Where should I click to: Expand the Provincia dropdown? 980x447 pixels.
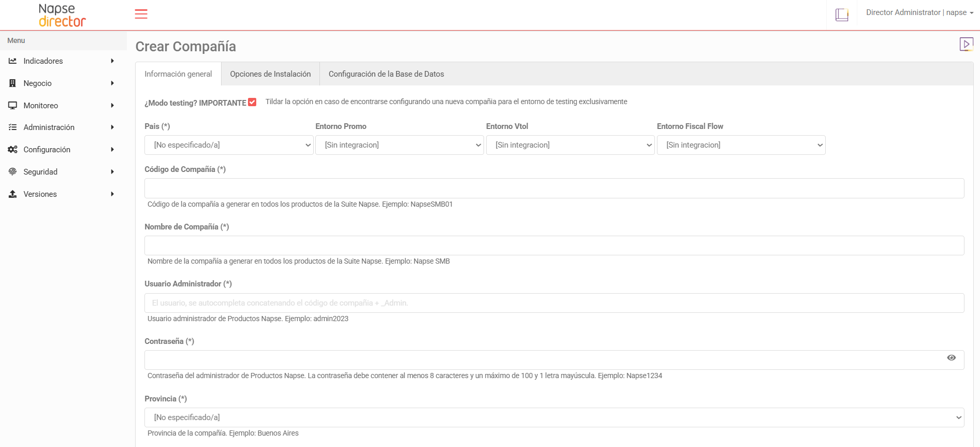pyautogui.click(x=554, y=417)
